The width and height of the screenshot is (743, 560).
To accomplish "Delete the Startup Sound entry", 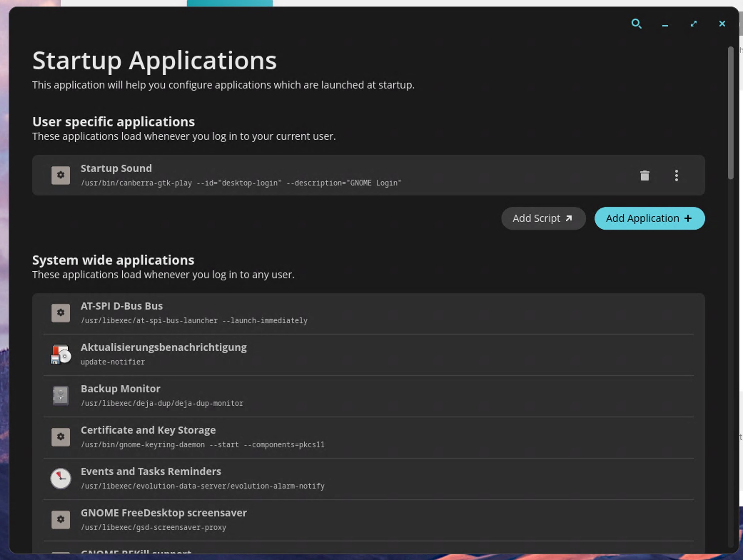I will point(645,175).
